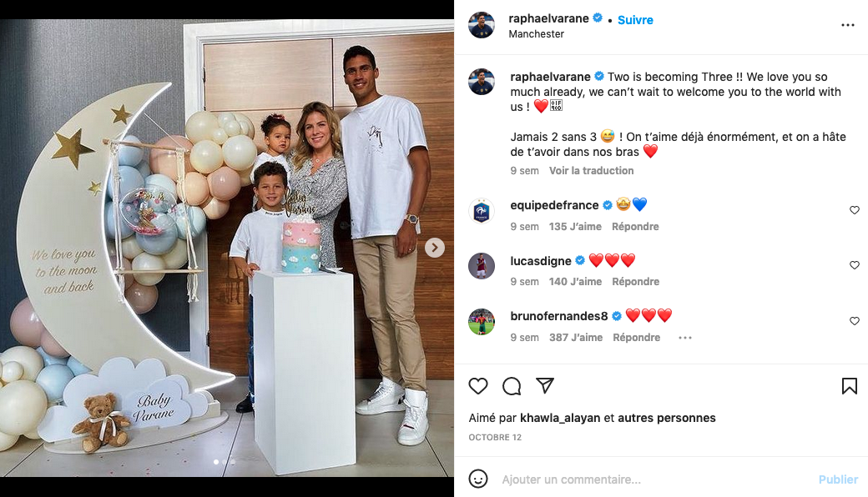Viewport: 868px width, 497px height.
Task: Share post via paper plane icon
Action: point(545,385)
